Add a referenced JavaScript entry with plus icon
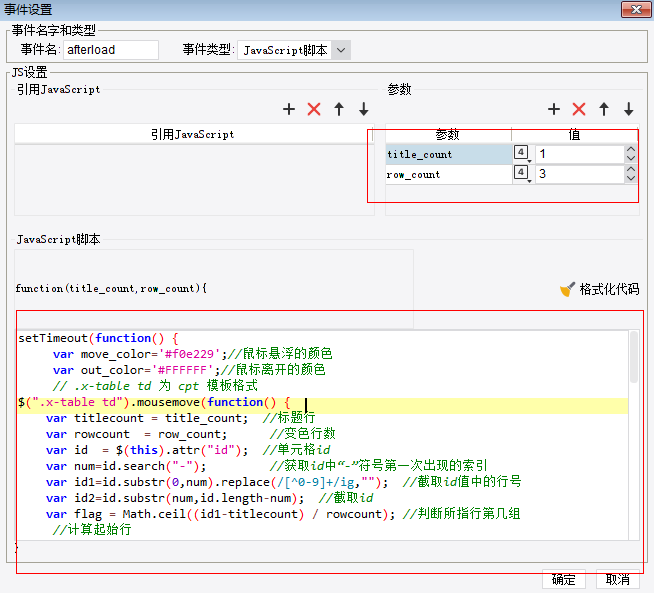654x593 pixels. (289, 109)
